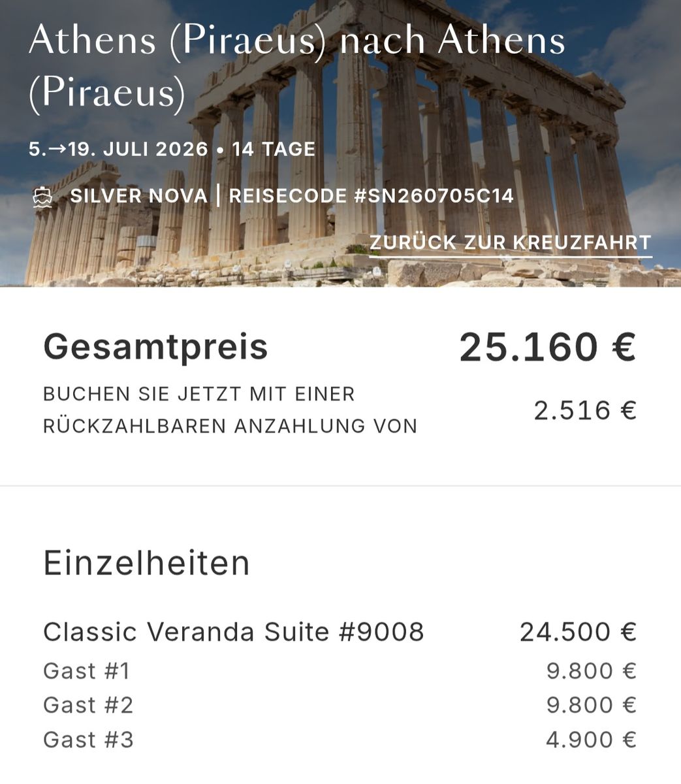Viewport: 681px width, 784px height.
Task: Select the Classic Veranda Suite #9008 row
Action: pyautogui.click(x=233, y=632)
